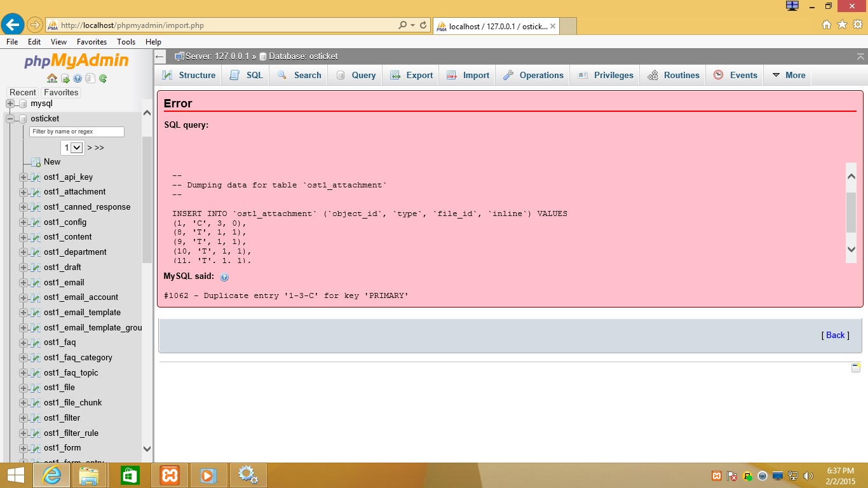Click the green reload navigation panel icon
The width and height of the screenshot is (868, 488).
103,79
